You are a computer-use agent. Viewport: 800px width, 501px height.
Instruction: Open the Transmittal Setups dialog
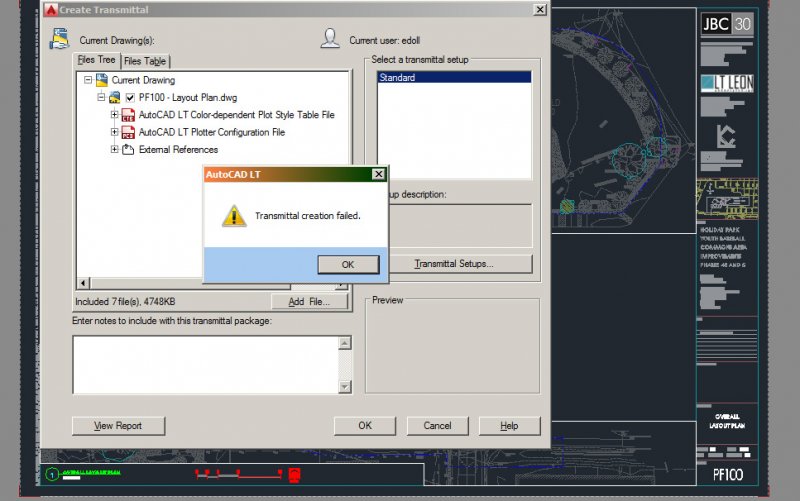point(454,264)
